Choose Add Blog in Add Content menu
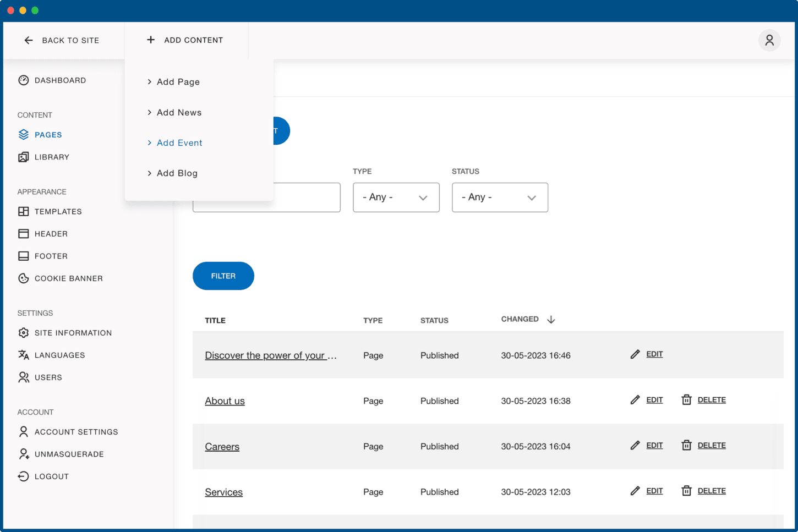Image resolution: width=798 pixels, height=532 pixels. tap(177, 173)
